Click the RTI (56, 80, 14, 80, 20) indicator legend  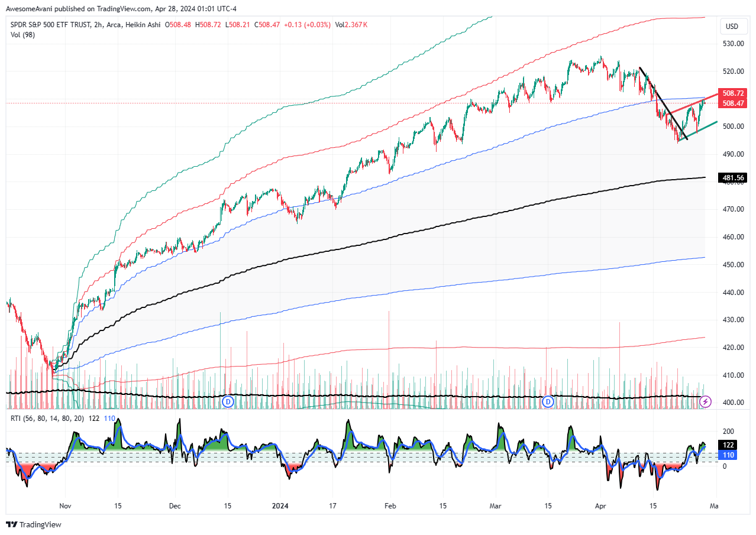tap(46, 419)
